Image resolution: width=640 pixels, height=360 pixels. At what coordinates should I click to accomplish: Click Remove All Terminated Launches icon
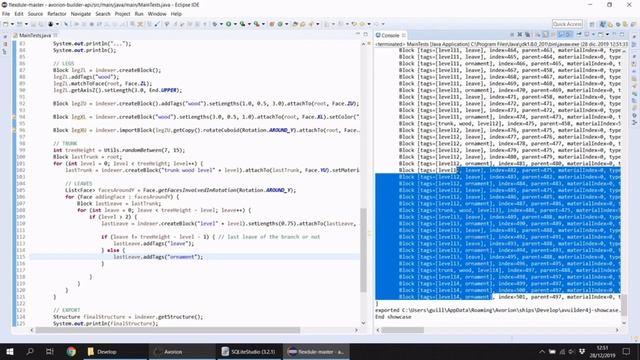tap(528, 35)
